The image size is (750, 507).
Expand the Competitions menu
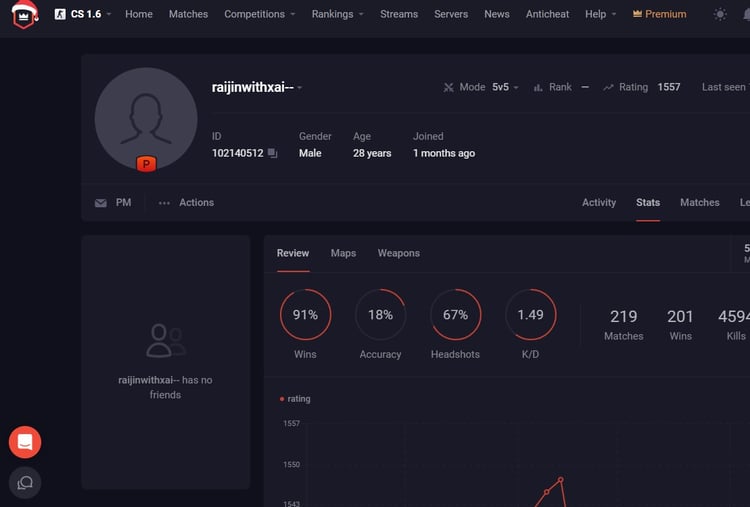260,14
